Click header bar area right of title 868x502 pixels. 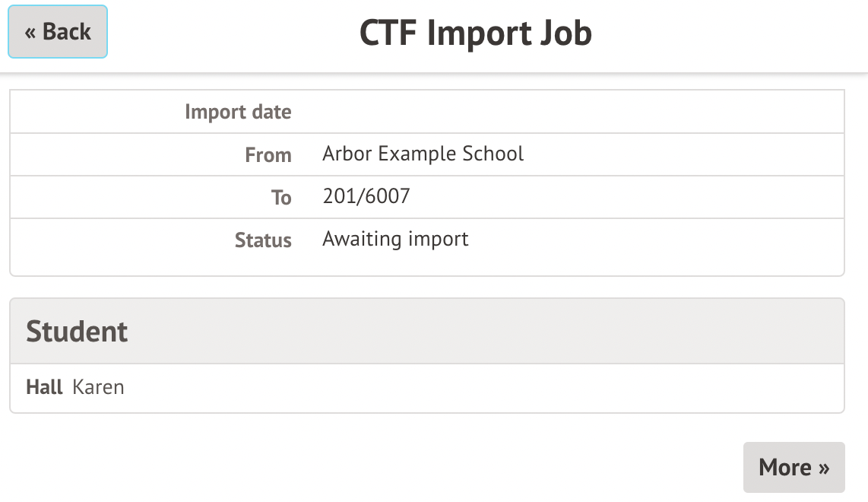730,33
